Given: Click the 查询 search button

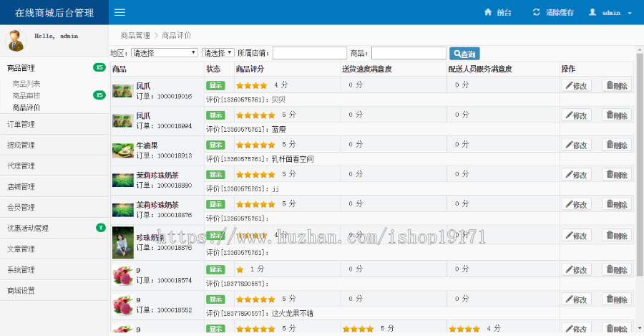Looking at the screenshot, I should pyautogui.click(x=464, y=54).
